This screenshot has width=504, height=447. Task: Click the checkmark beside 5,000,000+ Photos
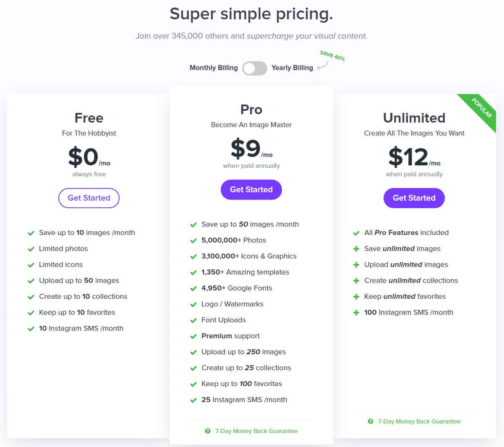193,241
